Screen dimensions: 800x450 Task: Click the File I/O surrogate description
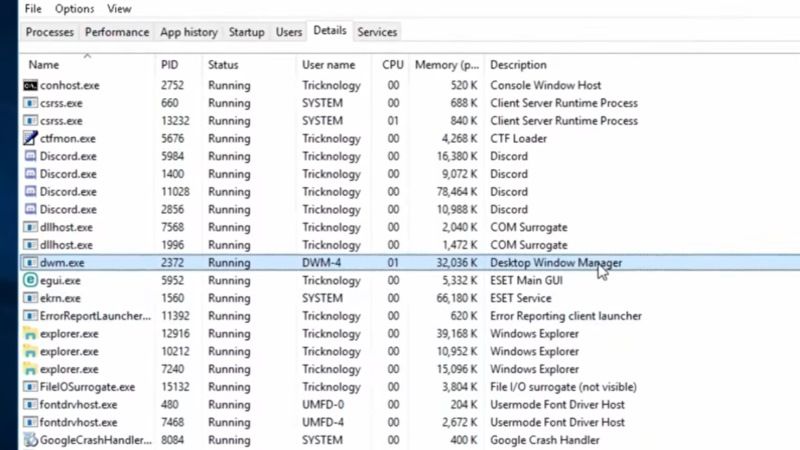(563, 387)
